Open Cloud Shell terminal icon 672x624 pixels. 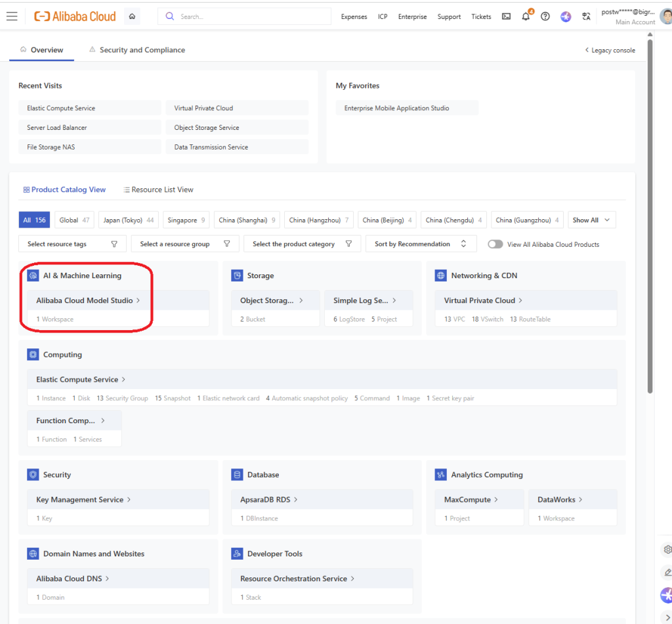click(506, 16)
